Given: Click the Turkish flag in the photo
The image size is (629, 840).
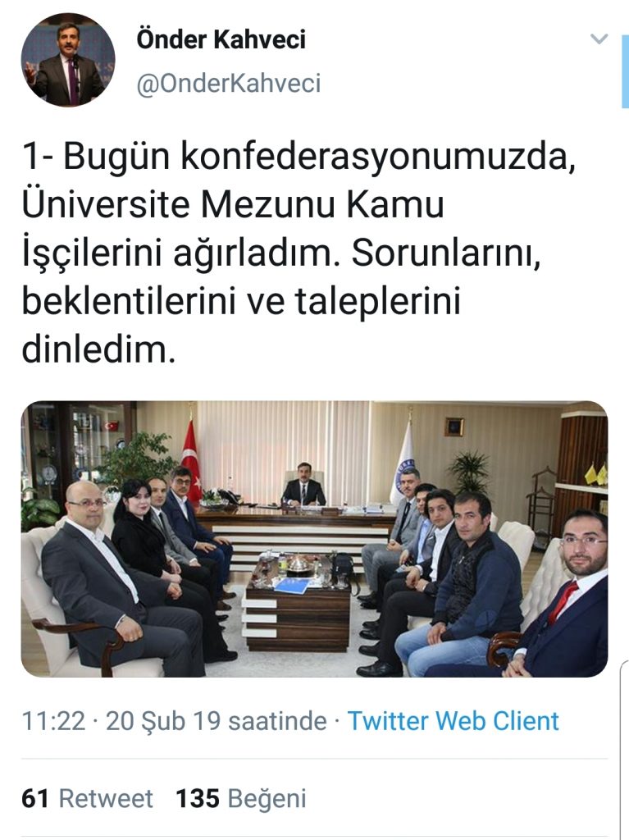Looking at the screenshot, I should 191,457.
